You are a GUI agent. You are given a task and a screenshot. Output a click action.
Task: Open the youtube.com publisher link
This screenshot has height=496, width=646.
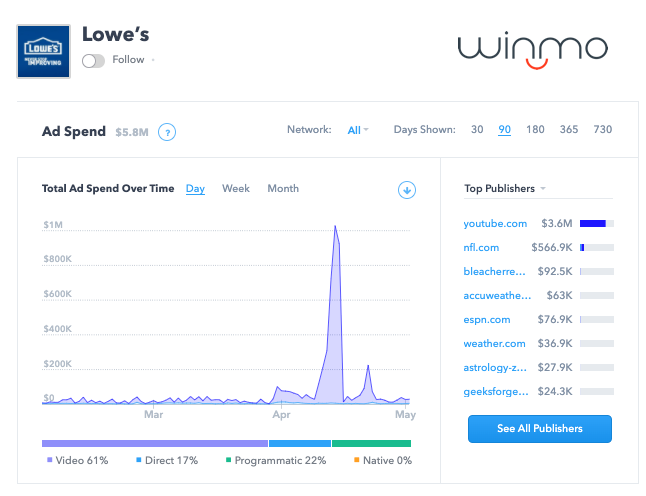click(495, 224)
